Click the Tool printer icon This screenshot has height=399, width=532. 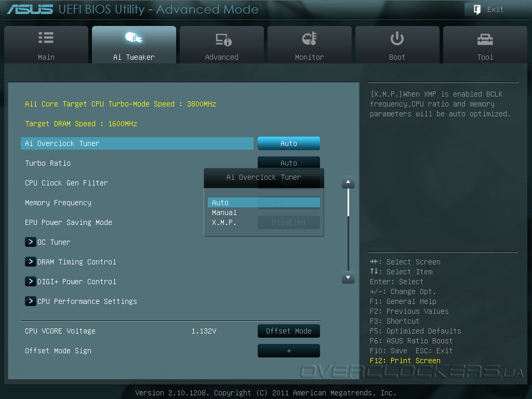pos(485,39)
